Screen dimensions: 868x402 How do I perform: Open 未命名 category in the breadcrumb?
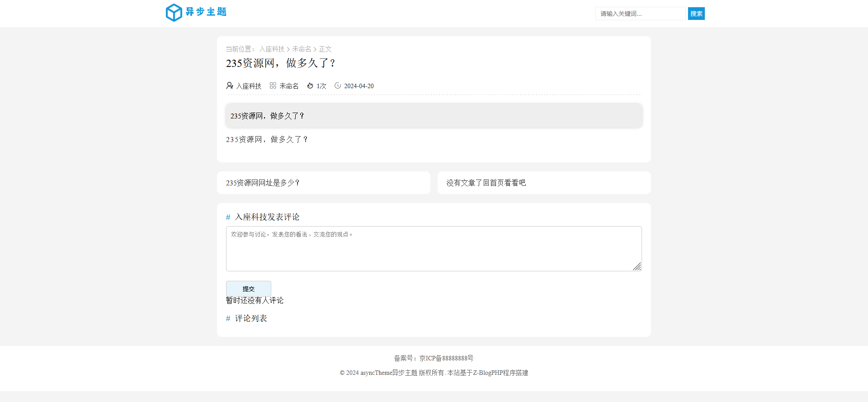pyautogui.click(x=302, y=49)
